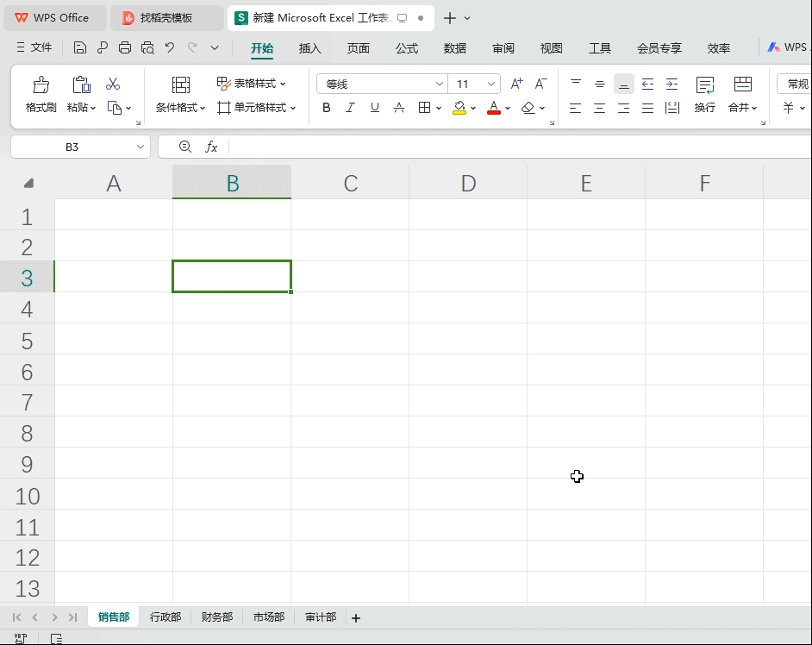Click the Cut scissors icon
This screenshot has height=645, width=812.
113,84
